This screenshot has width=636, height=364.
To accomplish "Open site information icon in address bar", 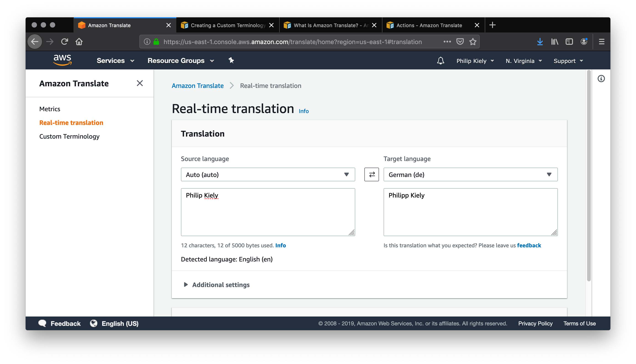I will pos(147,42).
